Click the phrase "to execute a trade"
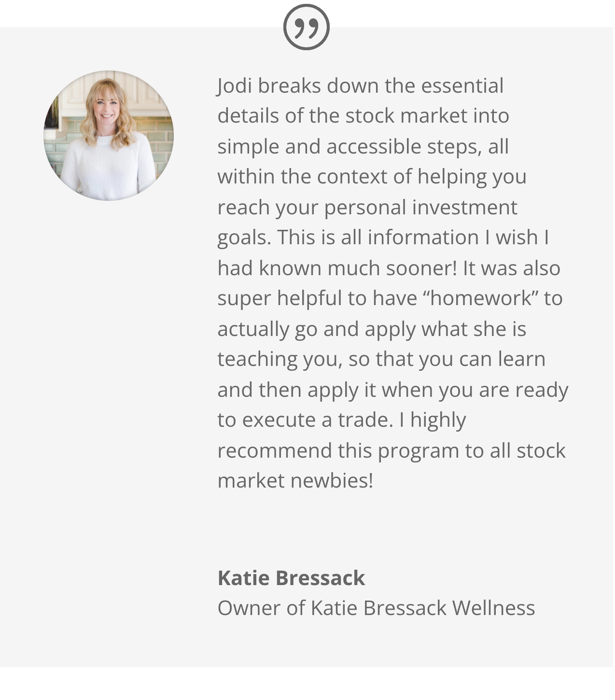Image resolution: width=615 pixels, height=700 pixels. coord(305,420)
